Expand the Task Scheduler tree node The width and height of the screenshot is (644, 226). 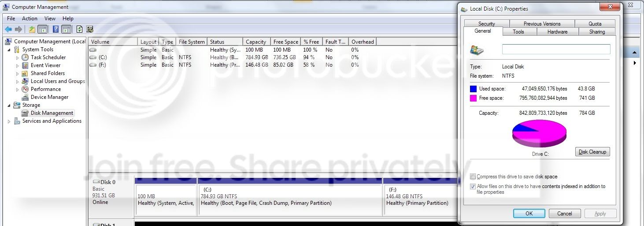tap(17, 58)
